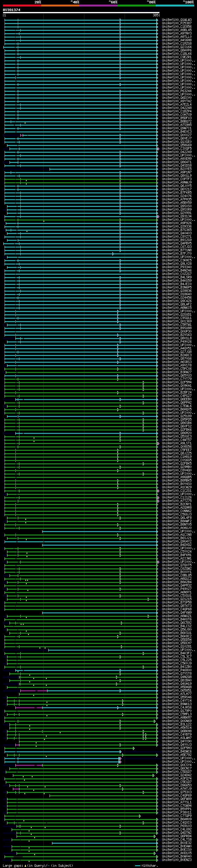The height and width of the screenshot is (868, 197).
Task: Open the UniRef100_P25387 hit link
Action: point(177,23)
